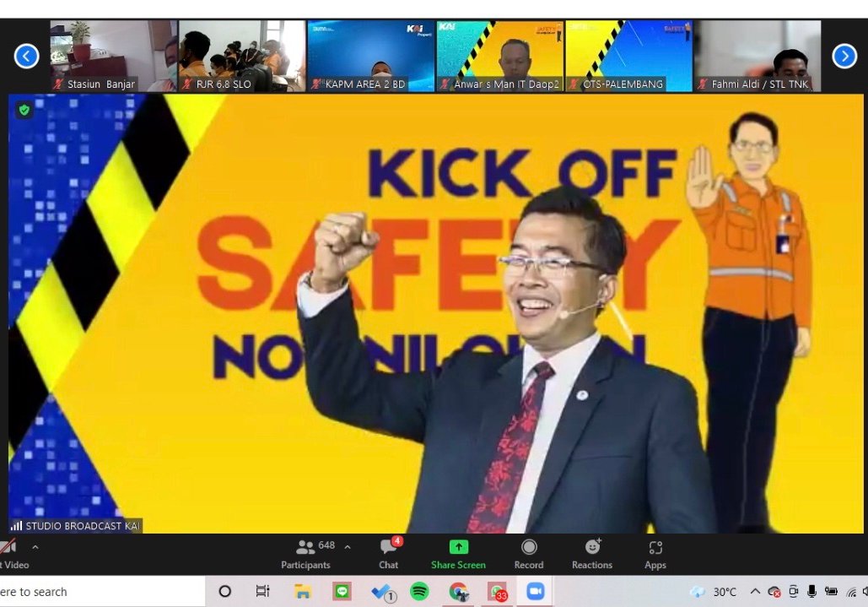868x607 pixels.
Task: Go to next page of video thumbnails
Action: point(844,57)
